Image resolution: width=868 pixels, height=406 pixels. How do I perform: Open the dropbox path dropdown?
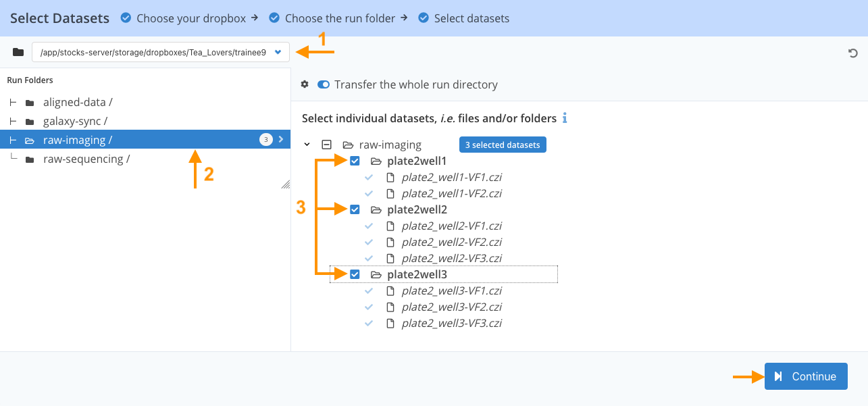pyautogui.click(x=161, y=52)
